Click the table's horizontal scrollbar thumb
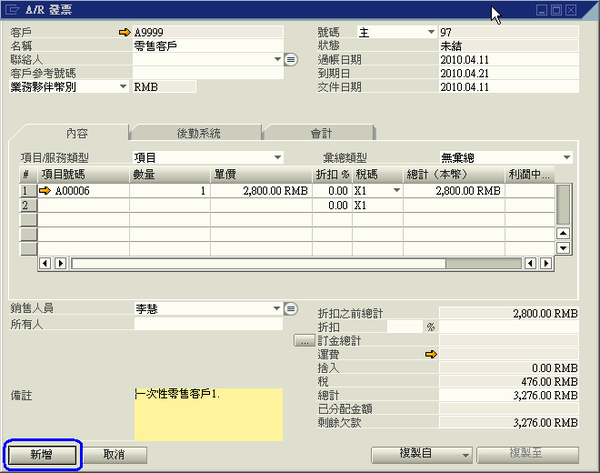The image size is (600, 473). [x=258, y=263]
